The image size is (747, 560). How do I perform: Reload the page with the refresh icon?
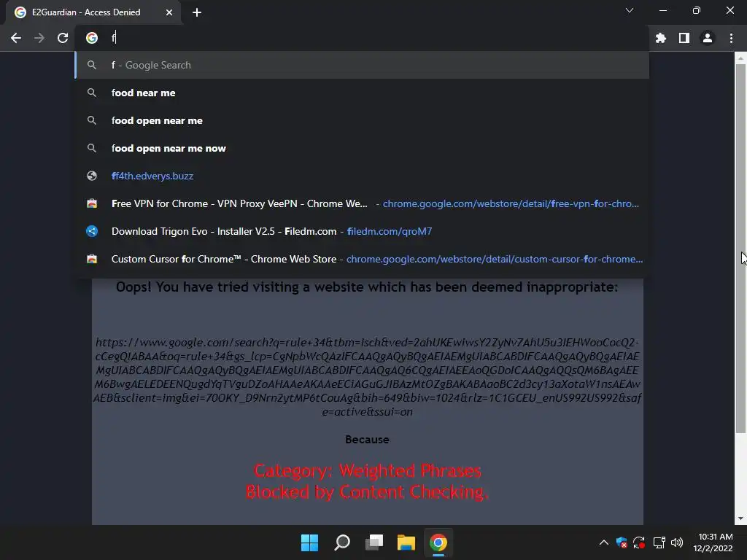[x=63, y=38]
